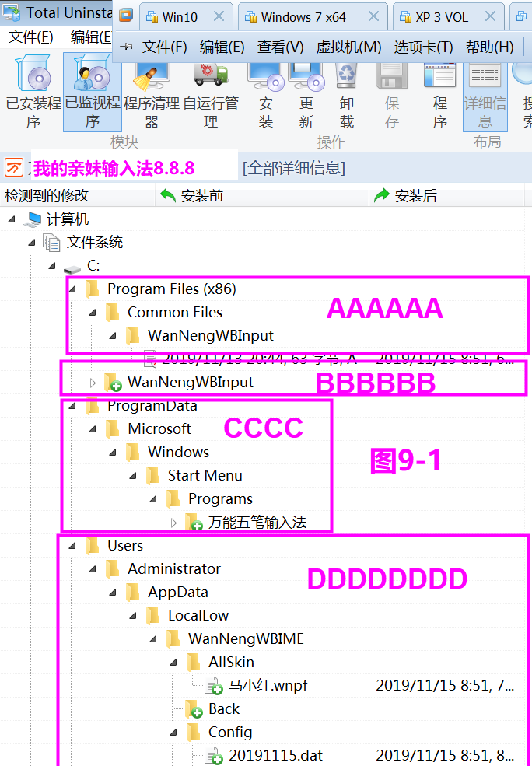Click the monitored program logo icon

click(15, 167)
